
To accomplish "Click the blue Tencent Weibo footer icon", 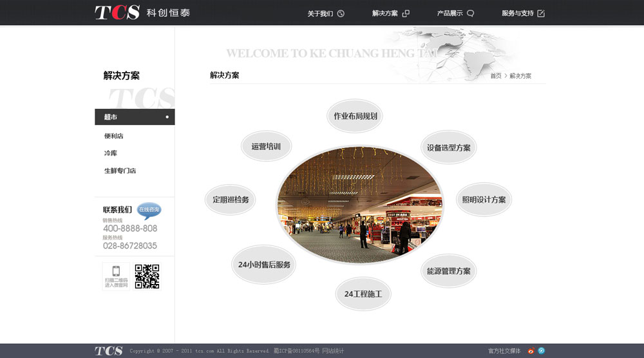I will pos(542,351).
